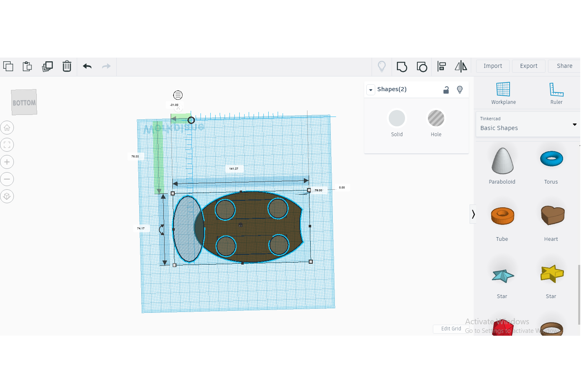Pick the Torus shape thumbnail

click(551, 159)
